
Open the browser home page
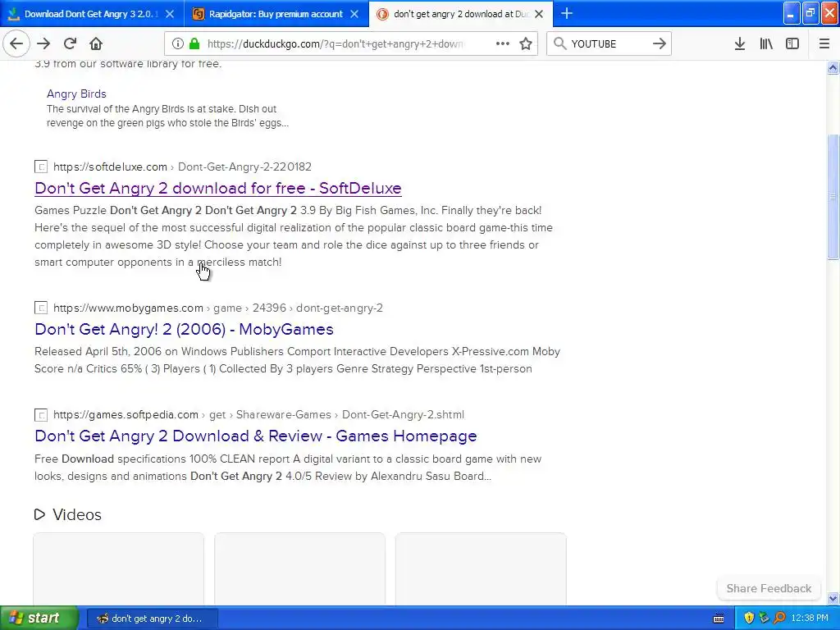(96, 43)
